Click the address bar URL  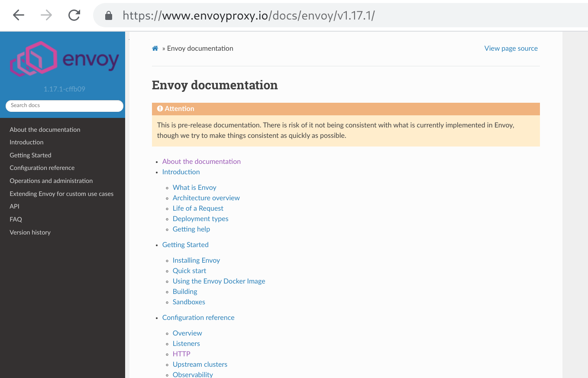click(x=249, y=16)
